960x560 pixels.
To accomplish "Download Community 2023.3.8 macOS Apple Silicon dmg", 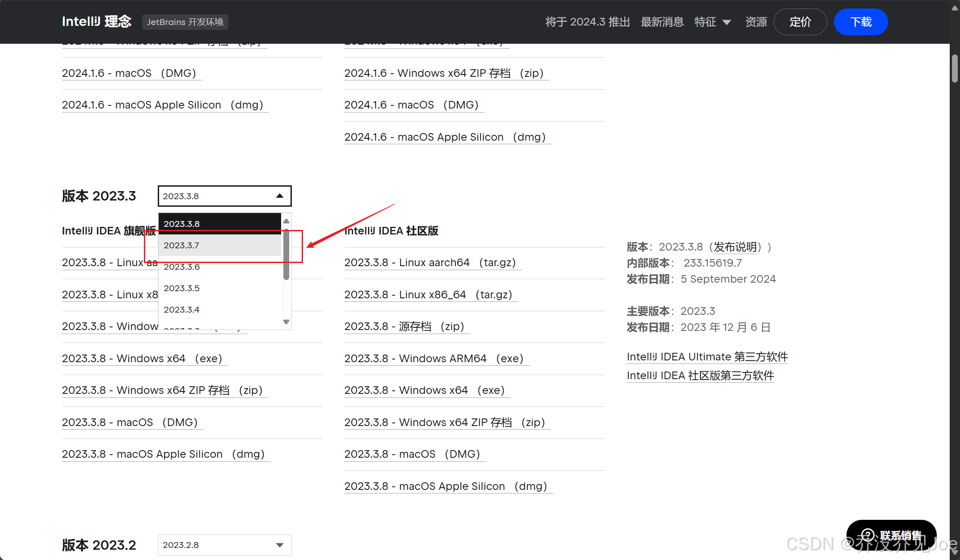I will pos(448,486).
